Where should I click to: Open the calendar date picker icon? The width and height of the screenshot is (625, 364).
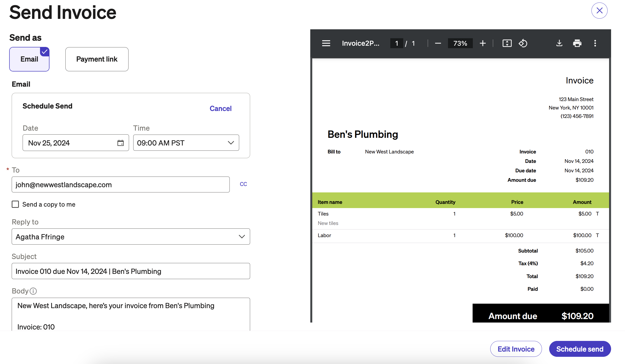click(x=121, y=143)
